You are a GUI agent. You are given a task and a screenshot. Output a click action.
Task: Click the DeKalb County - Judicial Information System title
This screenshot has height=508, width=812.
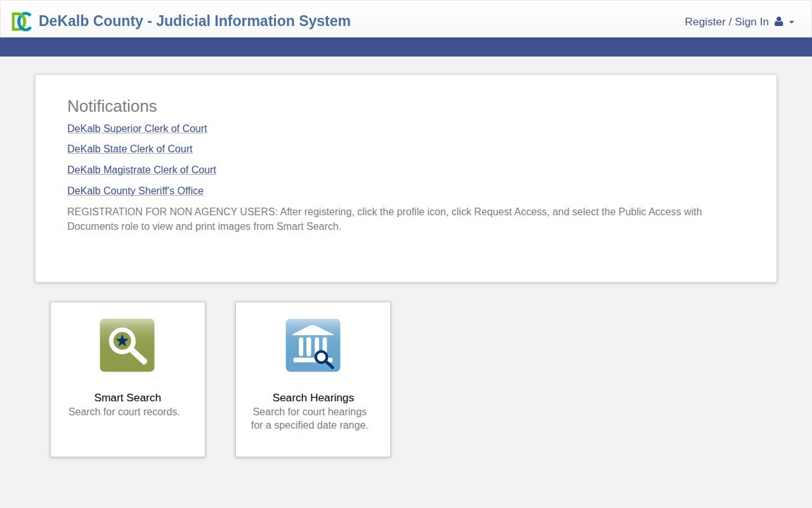[x=195, y=21]
